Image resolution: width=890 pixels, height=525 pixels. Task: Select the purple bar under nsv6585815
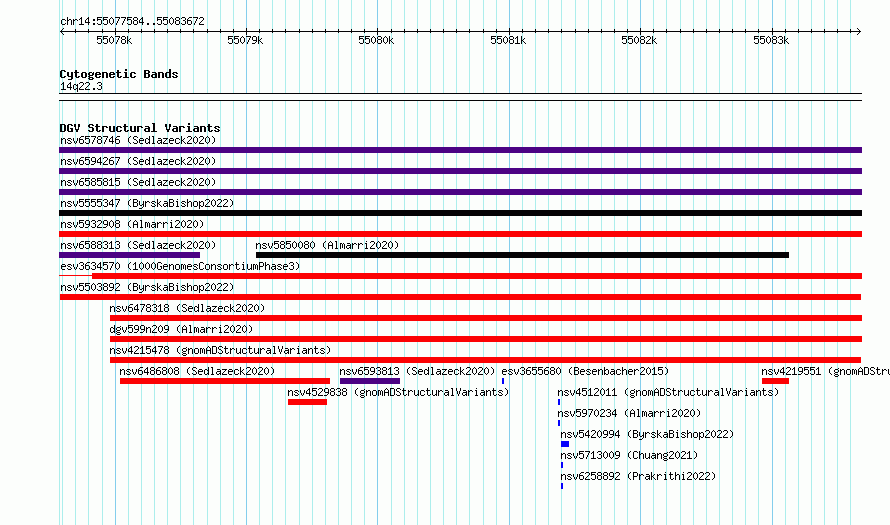click(460, 192)
